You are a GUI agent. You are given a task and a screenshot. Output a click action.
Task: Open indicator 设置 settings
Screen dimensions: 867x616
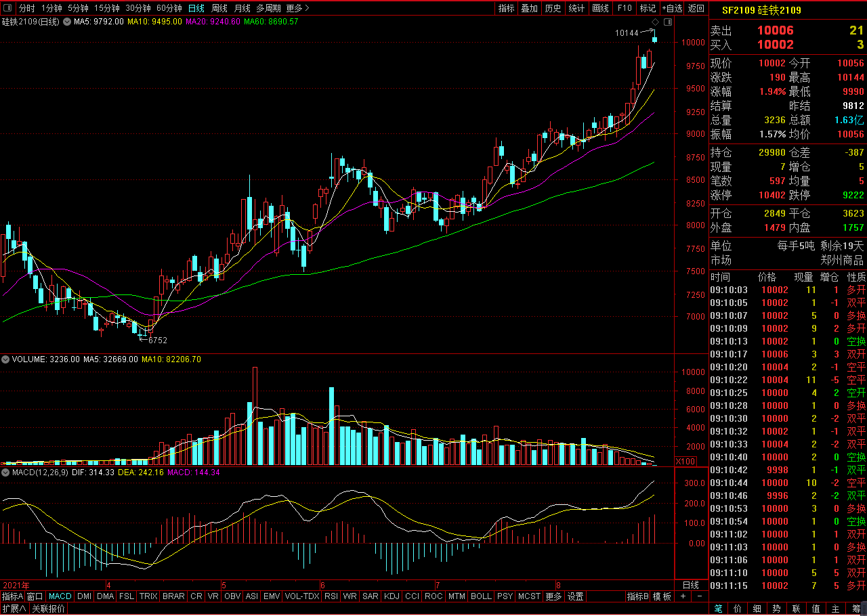click(x=576, y=596)
